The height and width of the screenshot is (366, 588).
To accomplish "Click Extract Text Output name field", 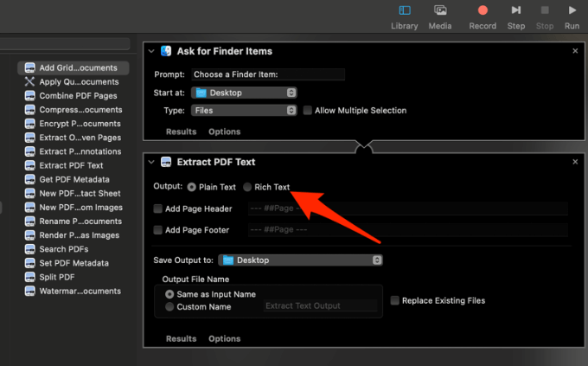I will coord(320,306).
